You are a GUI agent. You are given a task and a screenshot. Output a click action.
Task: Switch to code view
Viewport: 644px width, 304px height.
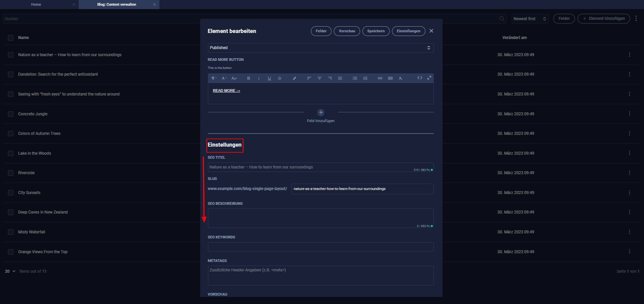click(x=420, y=78)
